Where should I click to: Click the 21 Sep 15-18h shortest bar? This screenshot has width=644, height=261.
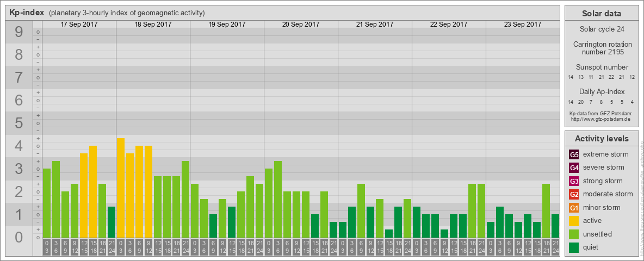388,233
